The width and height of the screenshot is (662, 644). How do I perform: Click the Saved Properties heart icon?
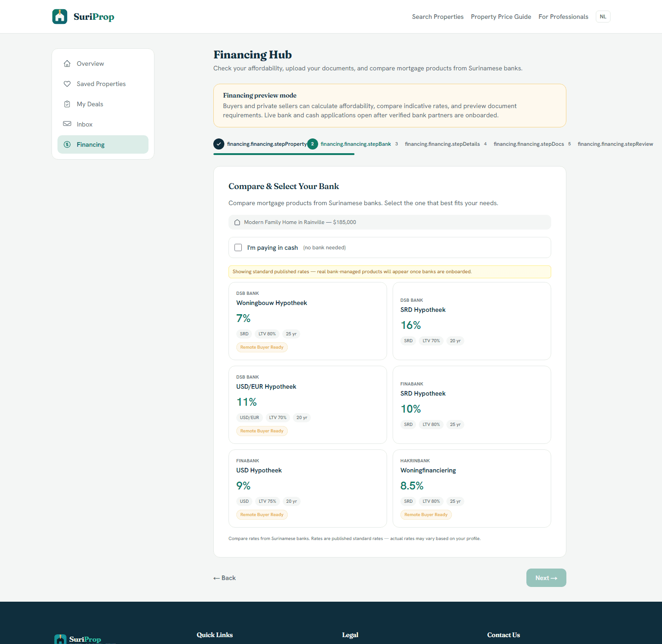point(67,84)
